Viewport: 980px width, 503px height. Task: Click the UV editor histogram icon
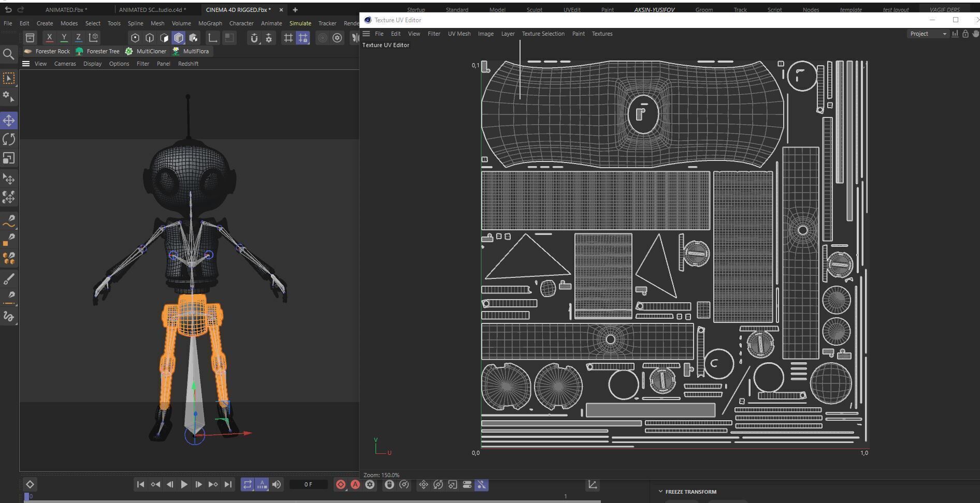[955, 34]
